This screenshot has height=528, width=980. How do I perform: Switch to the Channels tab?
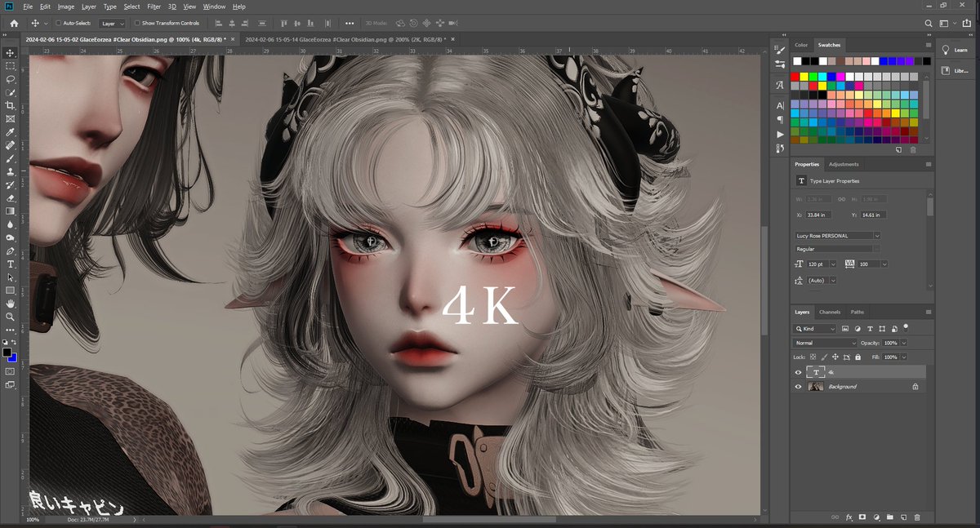coord(830,312)
